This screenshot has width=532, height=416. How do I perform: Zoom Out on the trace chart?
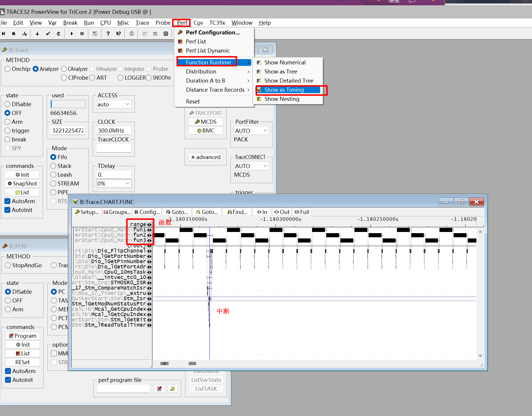pos(282,212)
